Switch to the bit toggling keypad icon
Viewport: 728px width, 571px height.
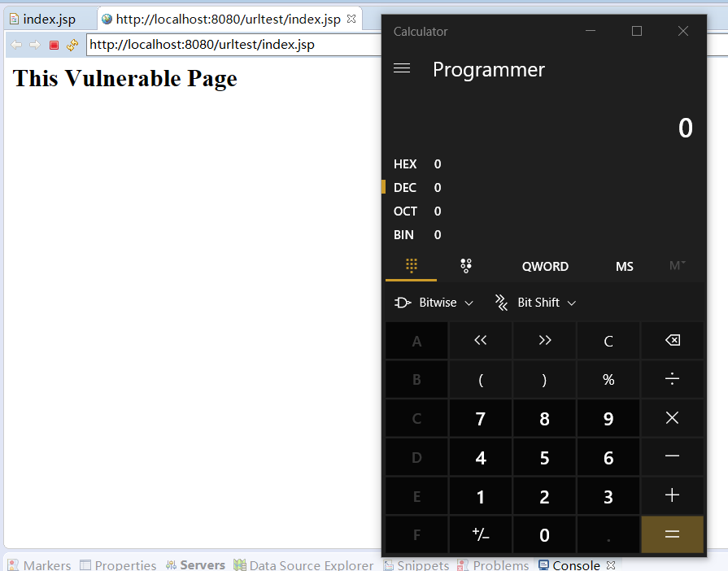pyautogui.click(x=466, y=266)
